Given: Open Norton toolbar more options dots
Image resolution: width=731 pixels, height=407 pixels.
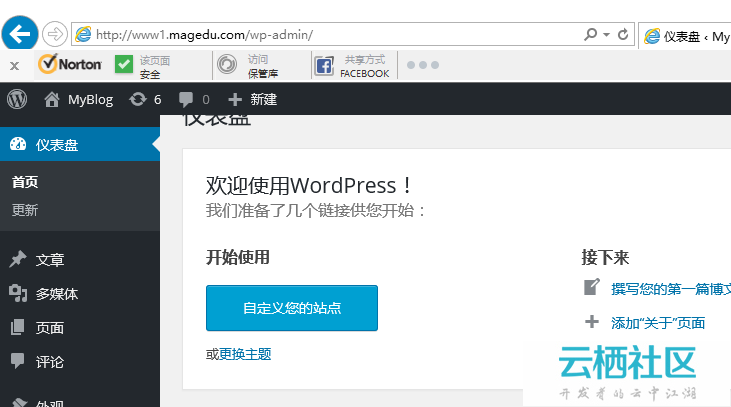Looking at the screenshot, I should click(423, 65).
